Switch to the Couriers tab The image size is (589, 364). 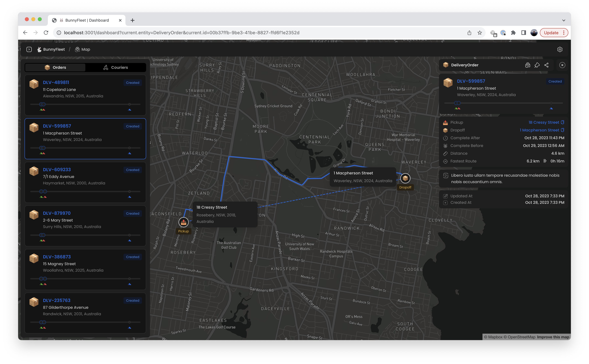116,67
